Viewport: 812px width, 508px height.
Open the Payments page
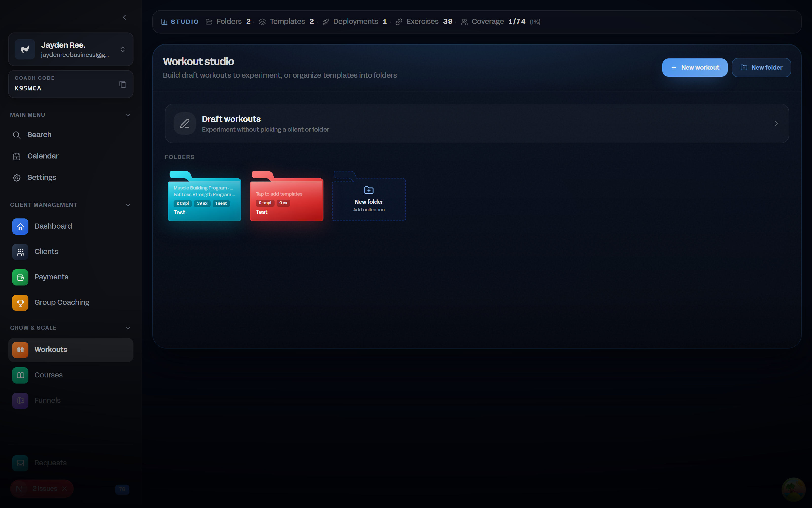tap(71, 277)
